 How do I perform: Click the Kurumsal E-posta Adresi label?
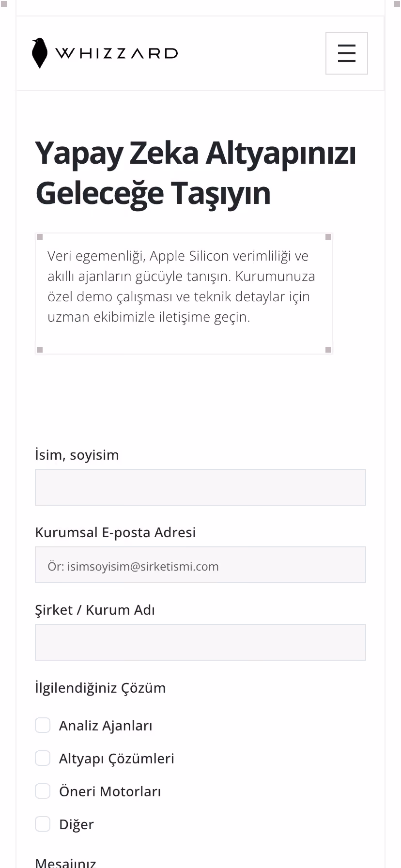coord(115,532)
